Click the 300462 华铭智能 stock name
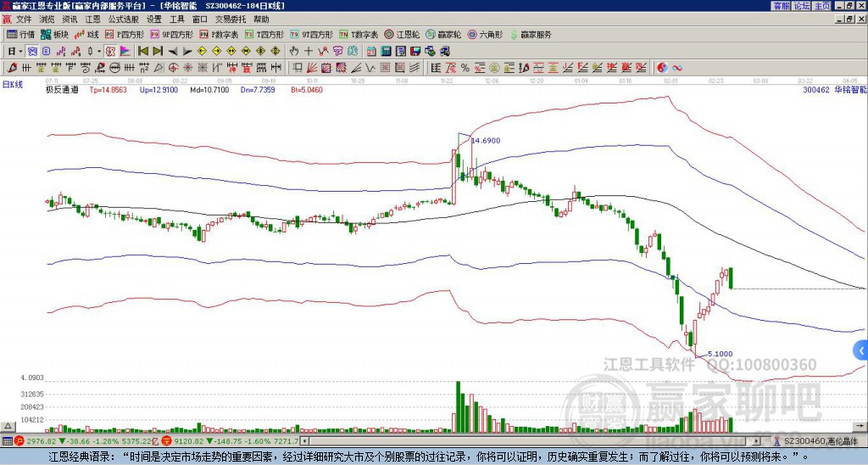This screenshot has height=465, width=868. click(x=835, y=90)
